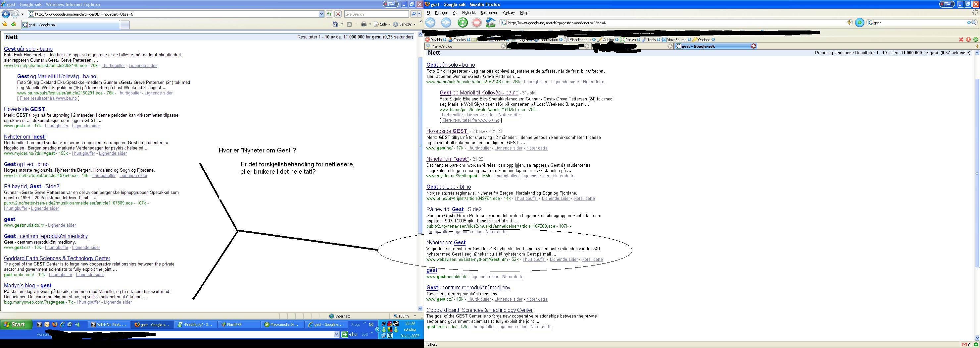980x348 pixels.
Task: Open Live Search options dropdown
Action: [419, 14]
